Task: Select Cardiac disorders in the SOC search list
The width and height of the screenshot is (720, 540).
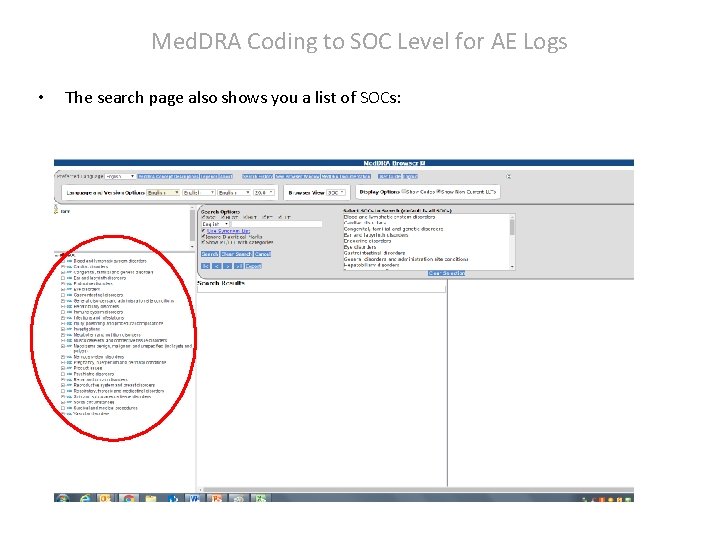Action: pyautogui.click(x=365, y=223)
